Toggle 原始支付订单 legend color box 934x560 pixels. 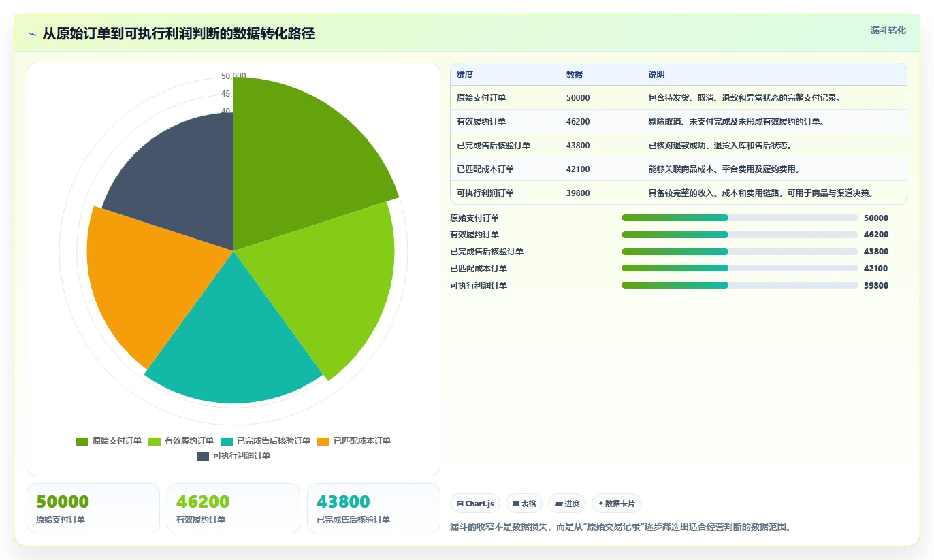pos(82,441)
